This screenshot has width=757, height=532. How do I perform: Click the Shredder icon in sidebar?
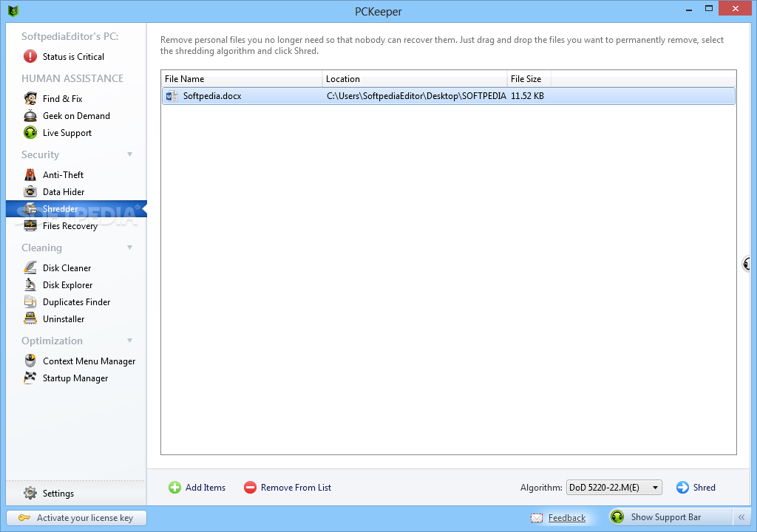pyautogui.click(x=30, y=208)
